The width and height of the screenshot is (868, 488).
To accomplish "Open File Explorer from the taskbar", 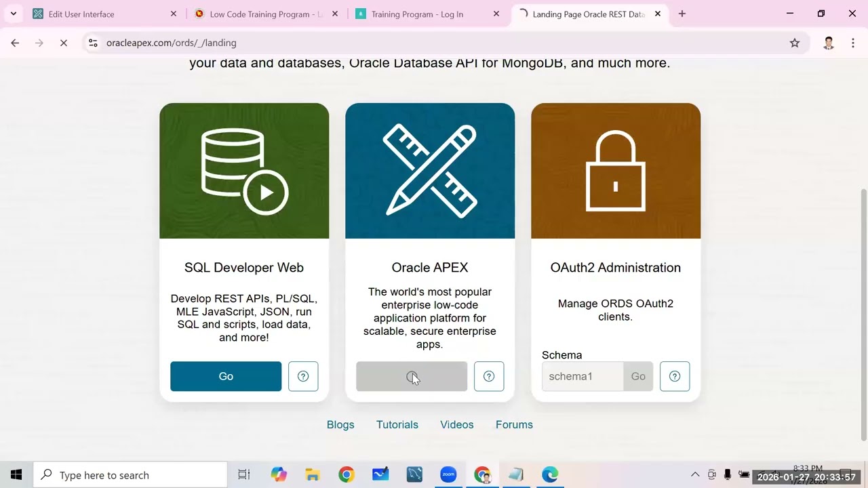I will pyautogui.click(x=313, y=474).
